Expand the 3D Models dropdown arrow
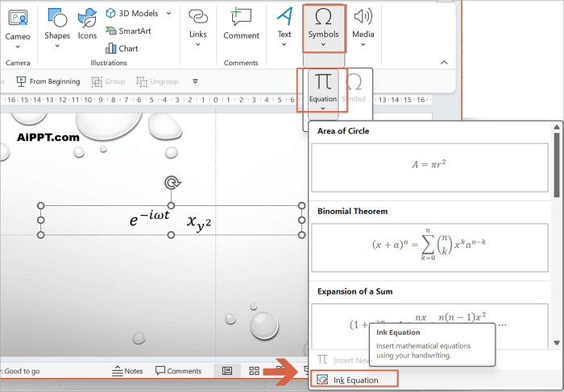564x392 pixels. tap(168, 14)
